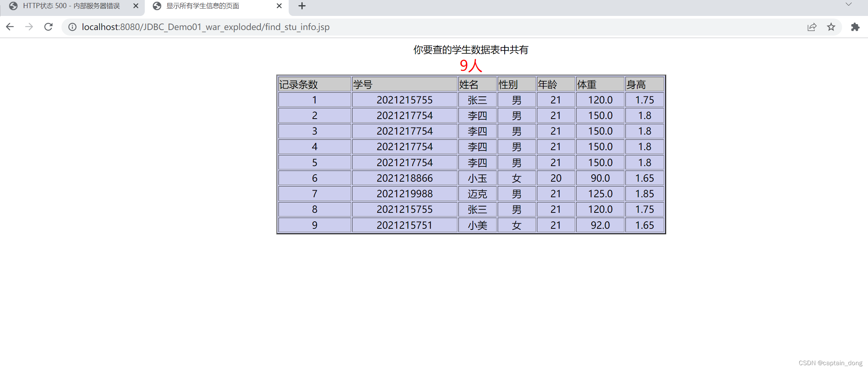Click the 学号 column header
Image resolution: width=868 pixels, height=370 pixels.
404,84
